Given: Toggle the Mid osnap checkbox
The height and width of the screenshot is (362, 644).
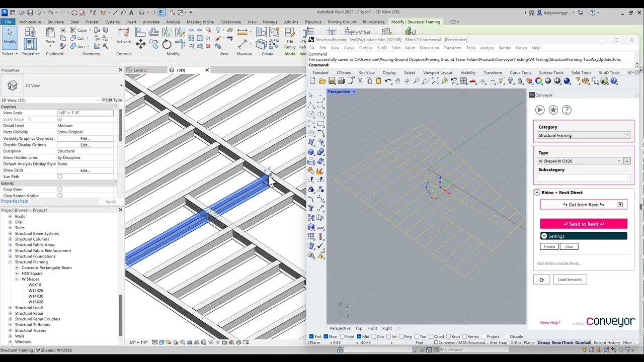Looking at the screenshot, I should 359,336.
